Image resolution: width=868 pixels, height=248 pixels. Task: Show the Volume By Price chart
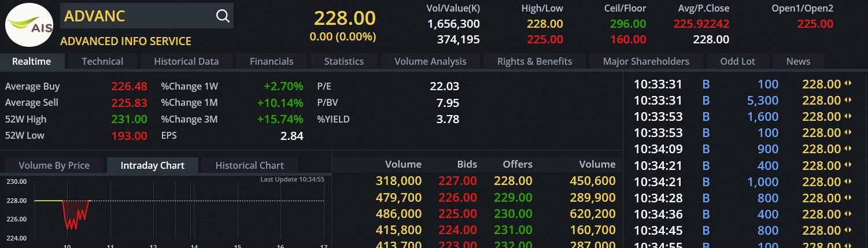click(x=54, y=165)
